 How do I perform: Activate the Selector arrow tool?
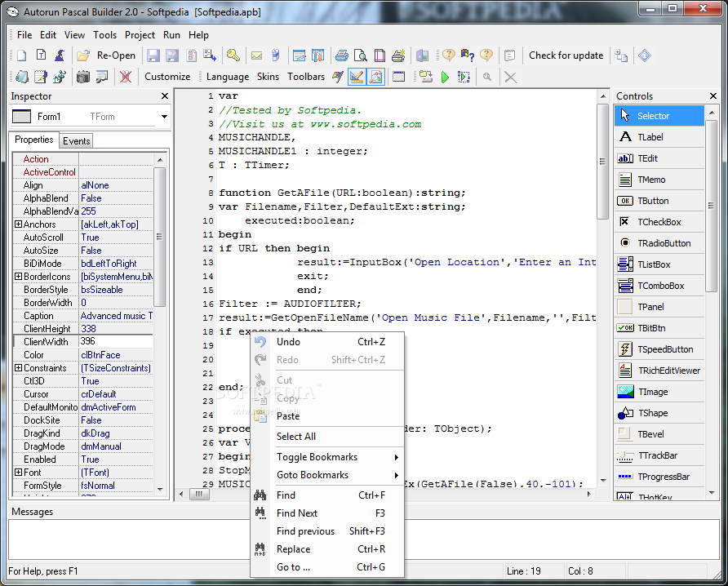click(659, 116)
